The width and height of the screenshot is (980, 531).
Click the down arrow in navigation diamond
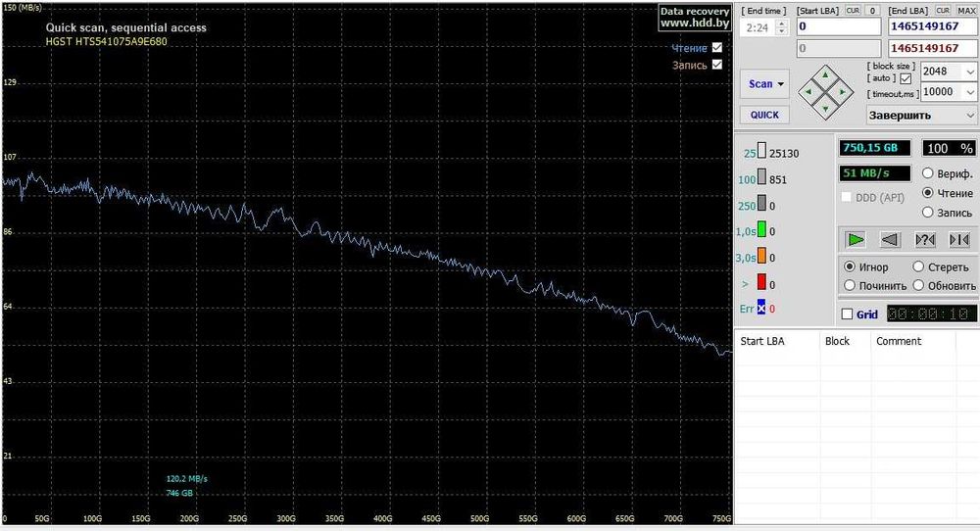point(825,110)
